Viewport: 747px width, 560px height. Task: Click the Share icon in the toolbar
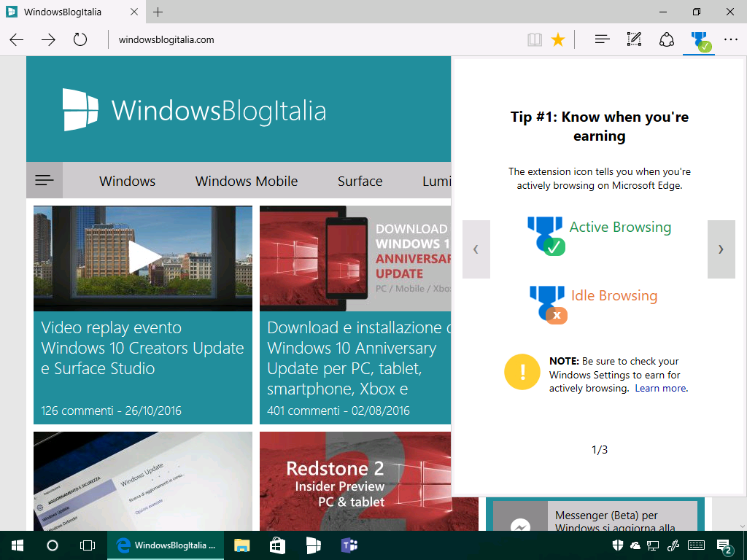667,39
